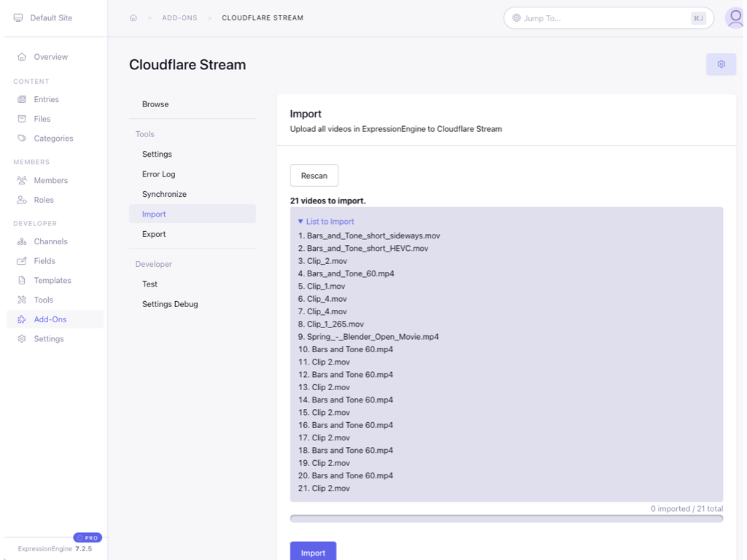This screenshot has height=560, width=747.
Task: Open Files in the sidebar
Action: [42, 119]
